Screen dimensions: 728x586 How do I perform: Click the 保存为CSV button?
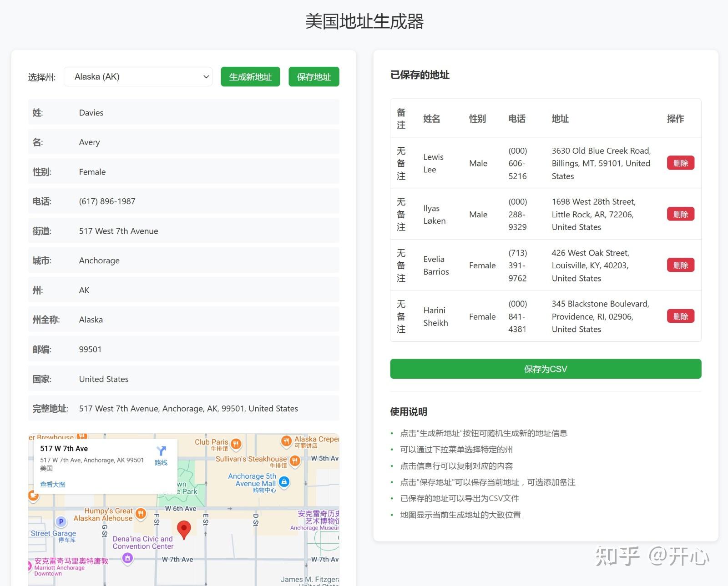[x=546, y=369]
